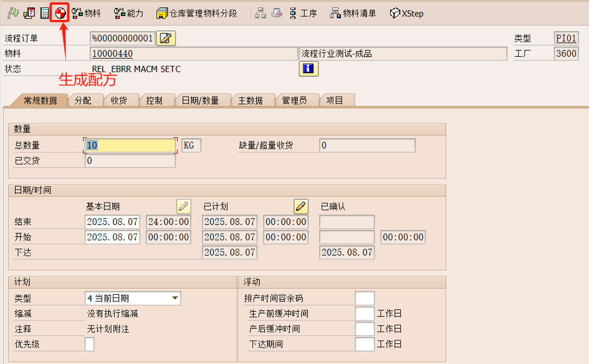Switch to the 日期/数量 tab
Image resolution: width=589 pixels, height=364 pixels.
coord(200,100)
